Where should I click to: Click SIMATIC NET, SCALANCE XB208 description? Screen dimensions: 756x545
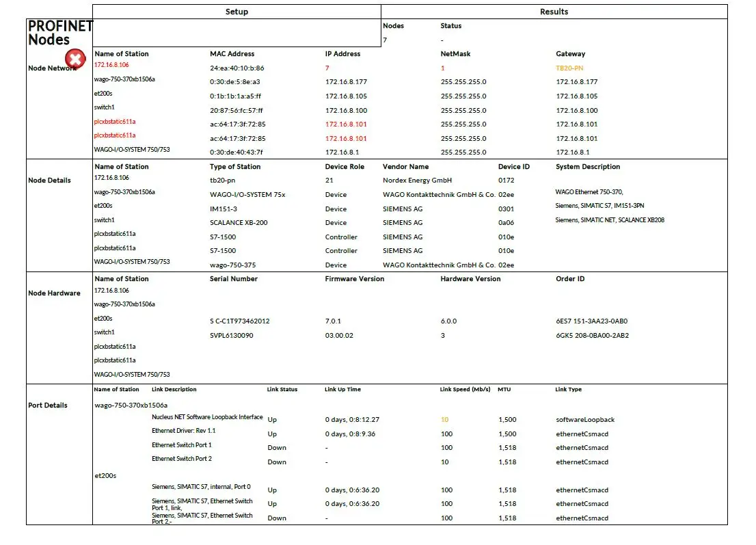pos(610,220)
